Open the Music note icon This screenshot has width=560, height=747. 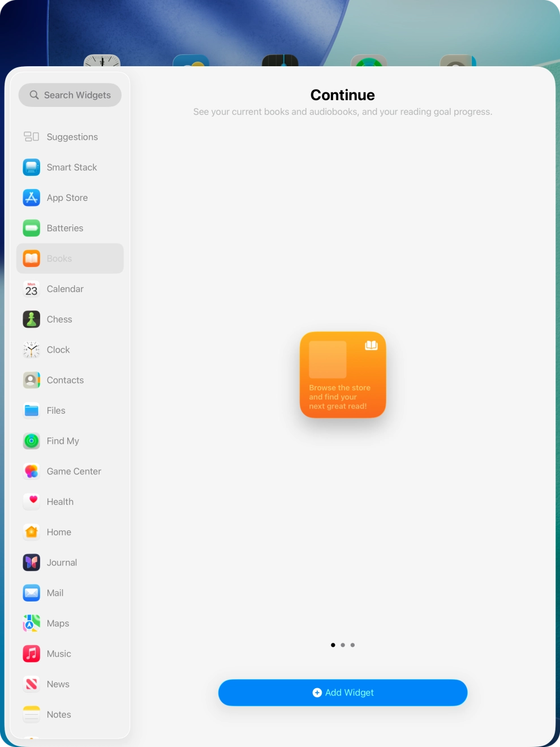(32, 654)
